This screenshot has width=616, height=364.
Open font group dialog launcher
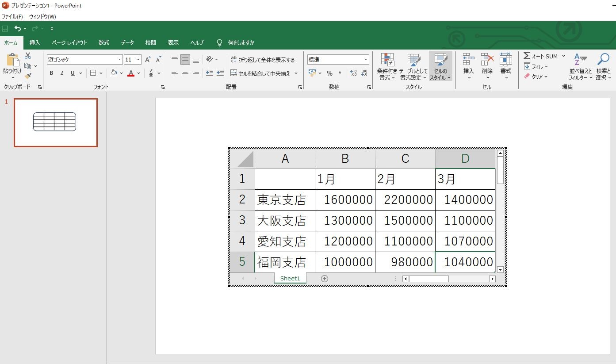click(162, 87)
